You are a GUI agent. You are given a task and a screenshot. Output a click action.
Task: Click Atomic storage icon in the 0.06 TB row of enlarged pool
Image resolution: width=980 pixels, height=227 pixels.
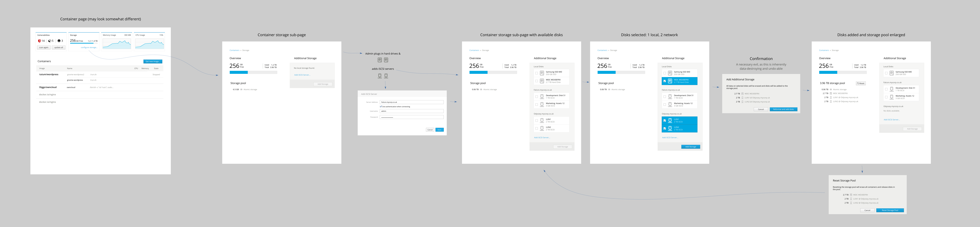(x=831, y=89)
